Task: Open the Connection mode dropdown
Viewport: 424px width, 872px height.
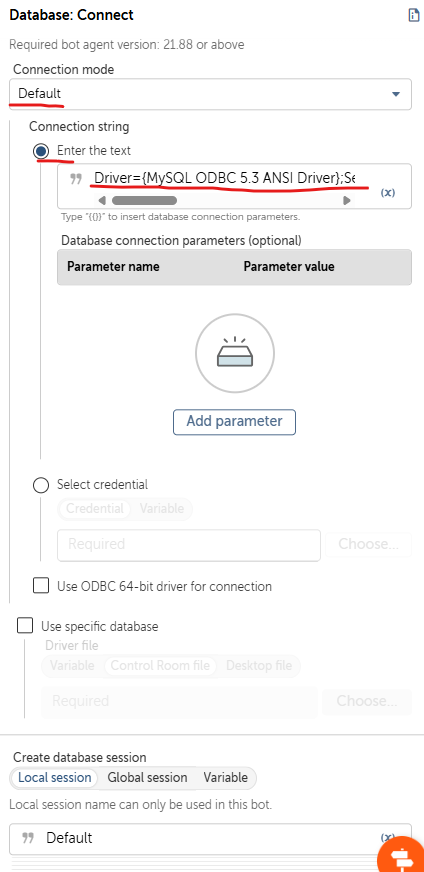Action: [x=210, y=94]
